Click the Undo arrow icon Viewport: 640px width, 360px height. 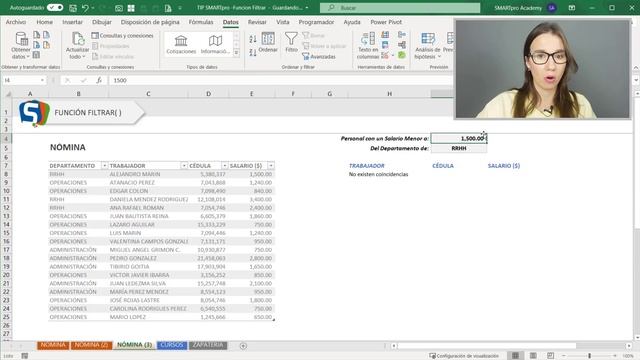(x=85, y=8)
